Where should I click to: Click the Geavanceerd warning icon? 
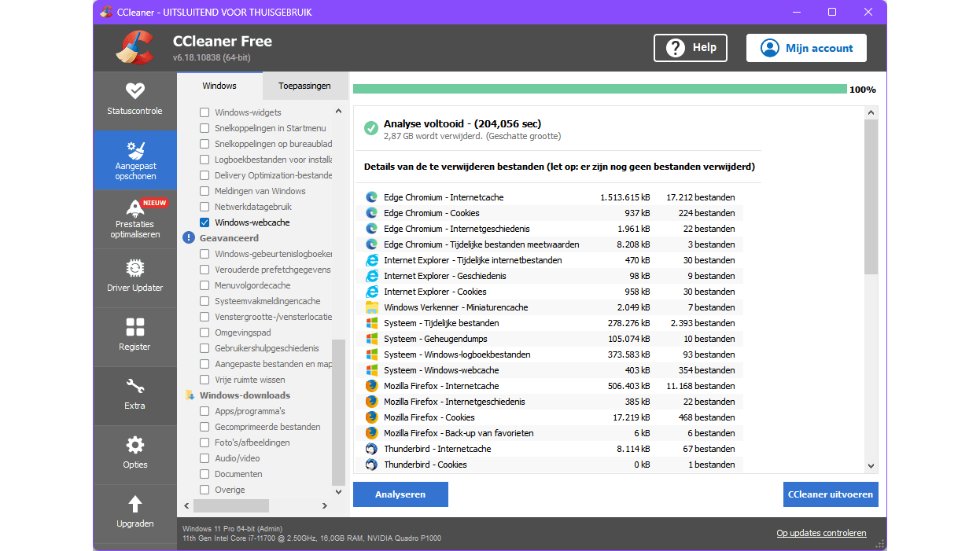pos(189,238)
